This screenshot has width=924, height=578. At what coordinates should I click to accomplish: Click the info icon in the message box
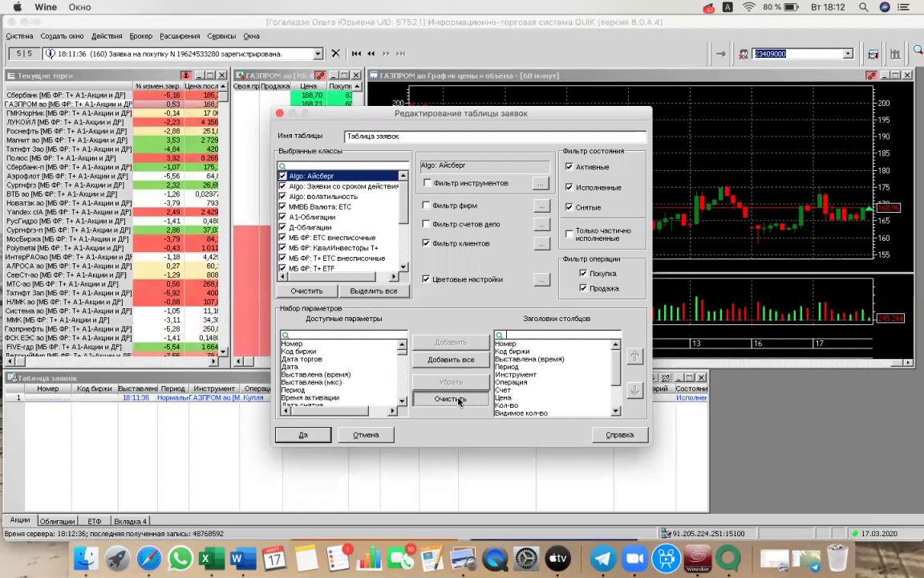pos(50,54)
